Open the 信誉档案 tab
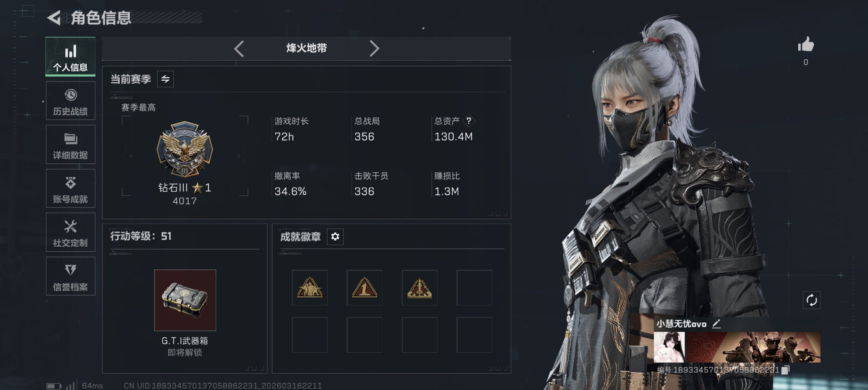Screen dimensions: 868x390 70,276
